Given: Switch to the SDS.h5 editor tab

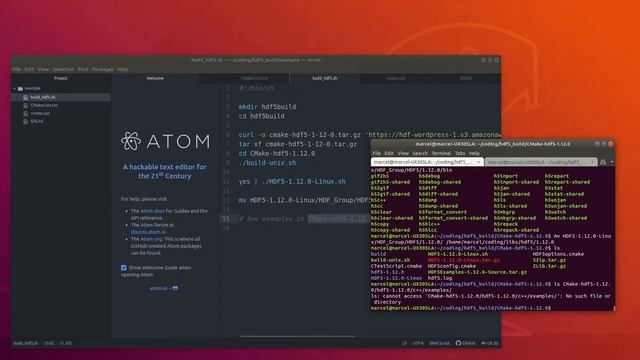Looking at the screenshot, I should [466, 78].
